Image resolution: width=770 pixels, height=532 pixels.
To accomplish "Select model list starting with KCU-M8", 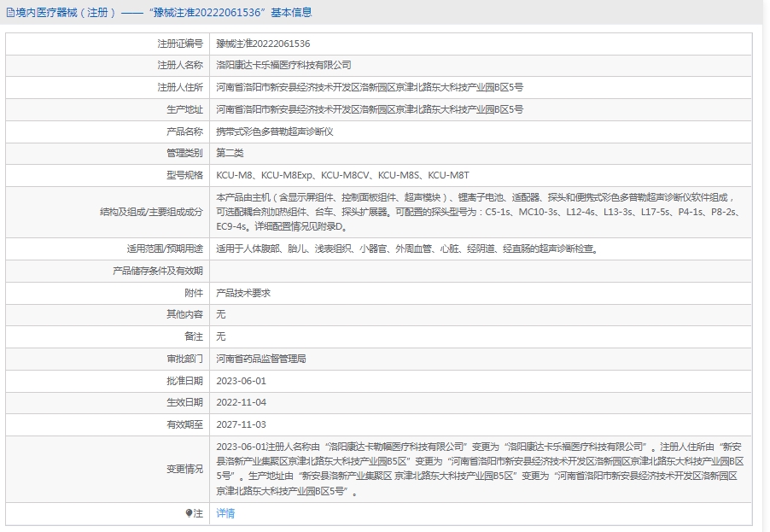I will coord(343,175).
